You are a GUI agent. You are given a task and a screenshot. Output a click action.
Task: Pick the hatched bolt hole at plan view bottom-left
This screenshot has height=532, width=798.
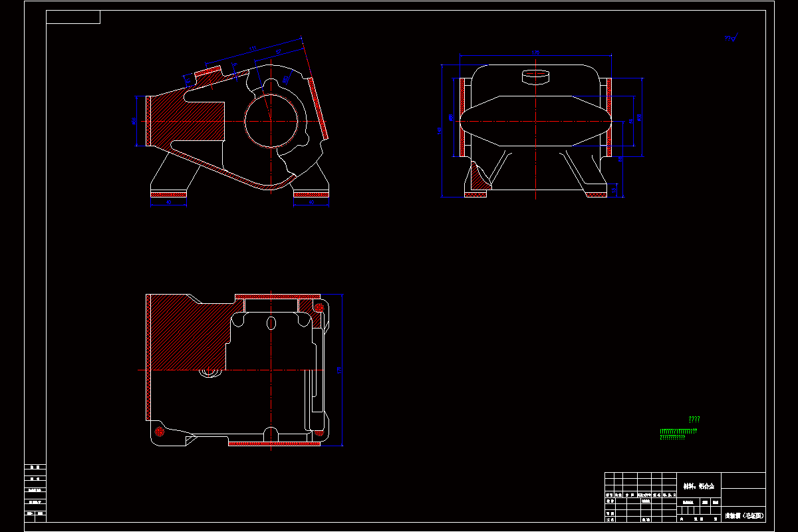[159, 432]
